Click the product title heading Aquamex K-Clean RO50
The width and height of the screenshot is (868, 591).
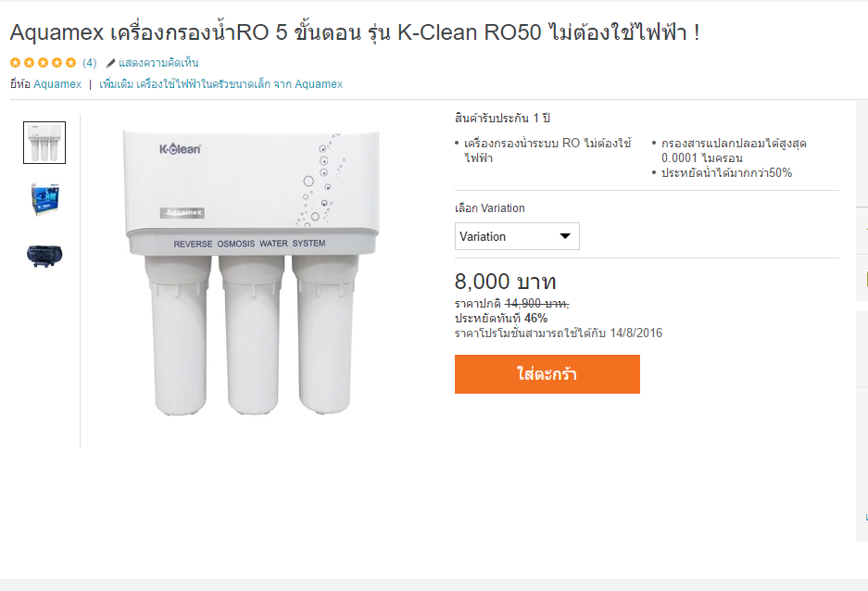355,32
